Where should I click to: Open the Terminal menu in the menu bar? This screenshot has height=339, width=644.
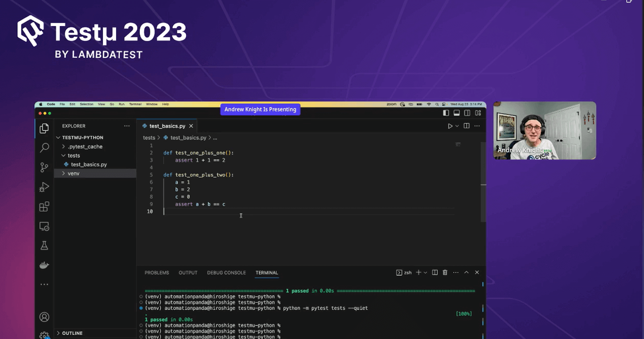135,104
